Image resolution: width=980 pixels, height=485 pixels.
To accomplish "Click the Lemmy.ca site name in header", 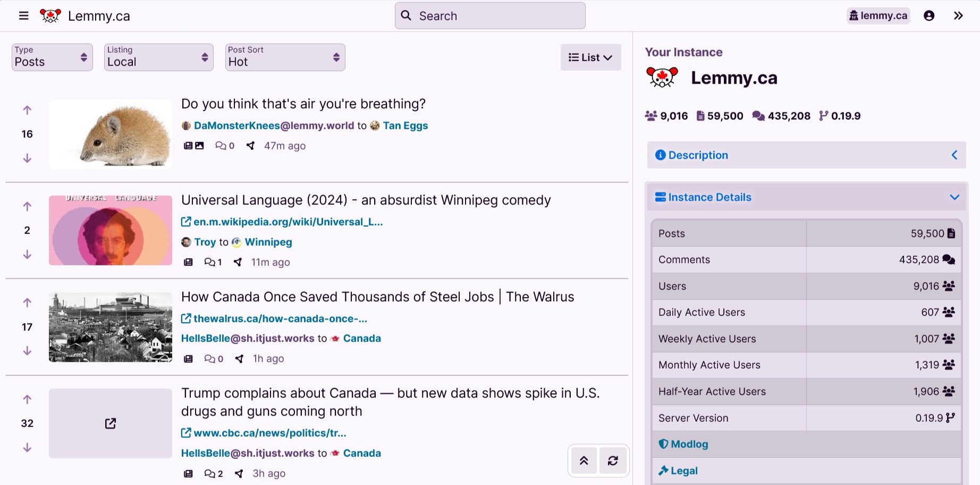I will pyautogui.click(x=99, y=16).
